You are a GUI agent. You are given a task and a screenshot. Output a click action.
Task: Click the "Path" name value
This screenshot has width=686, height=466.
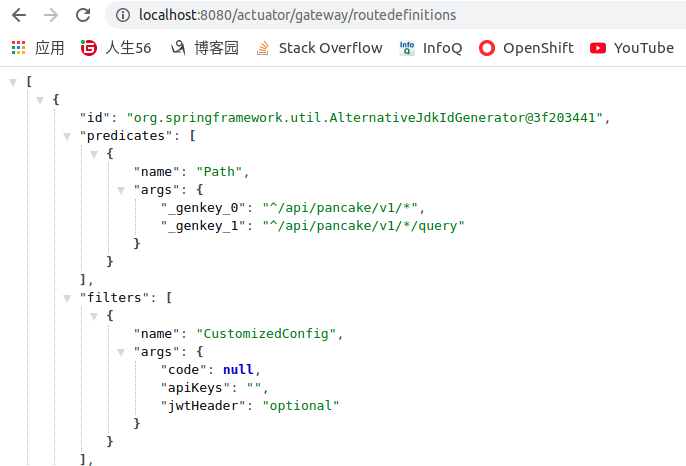[x=219, y=172]
